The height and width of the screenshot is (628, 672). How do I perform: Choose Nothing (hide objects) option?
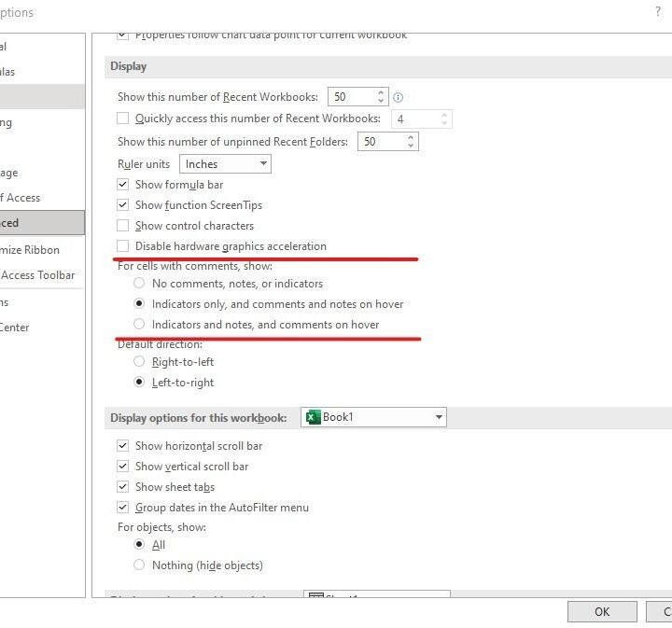pyautogui.click(x=139, y=565)
